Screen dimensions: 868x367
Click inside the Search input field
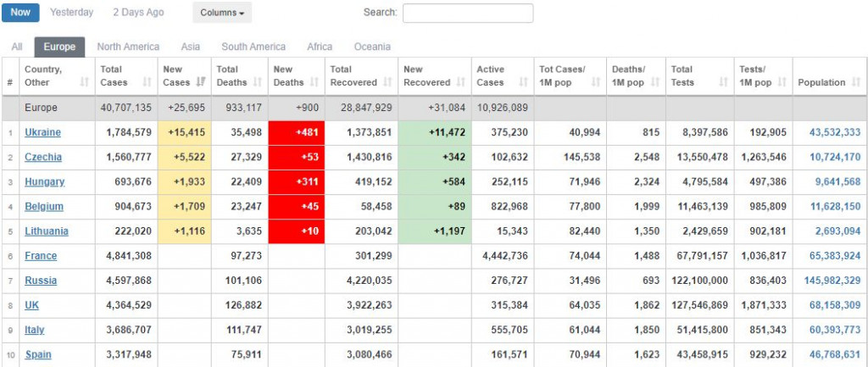tap(467, 13)
